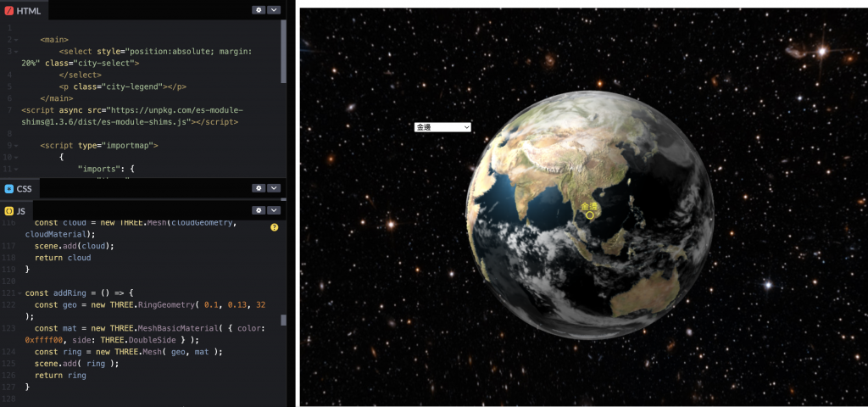The width and height of the screenshot is (868, 407).
Task: Collapse the "imports" fold arrow on line 11
Action: click(15, 170)
